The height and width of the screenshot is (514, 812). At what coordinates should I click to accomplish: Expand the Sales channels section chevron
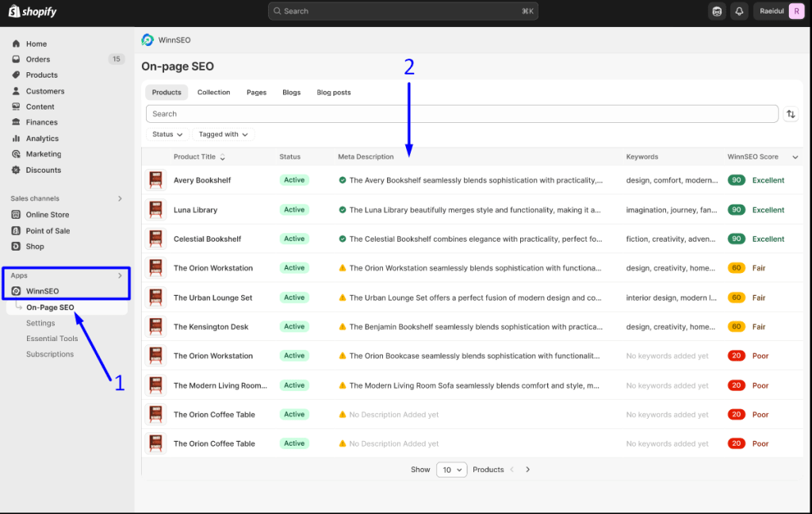point(120,198)
